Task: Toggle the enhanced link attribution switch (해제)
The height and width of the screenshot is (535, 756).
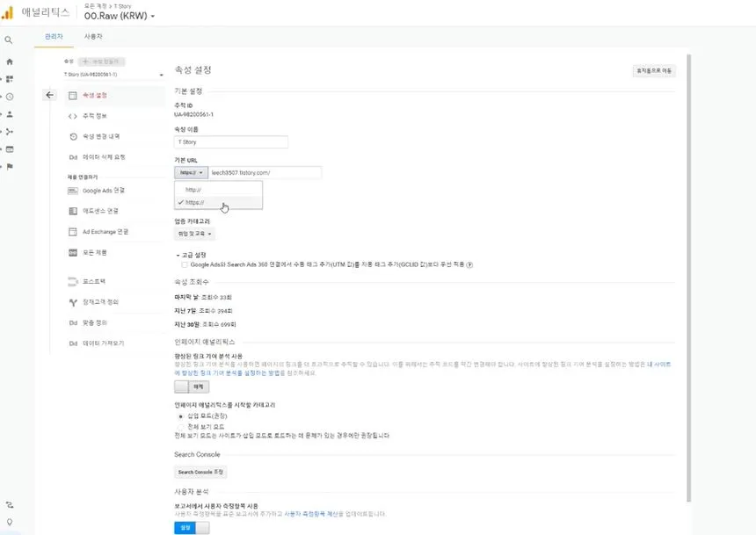Action: click(192, 387)
